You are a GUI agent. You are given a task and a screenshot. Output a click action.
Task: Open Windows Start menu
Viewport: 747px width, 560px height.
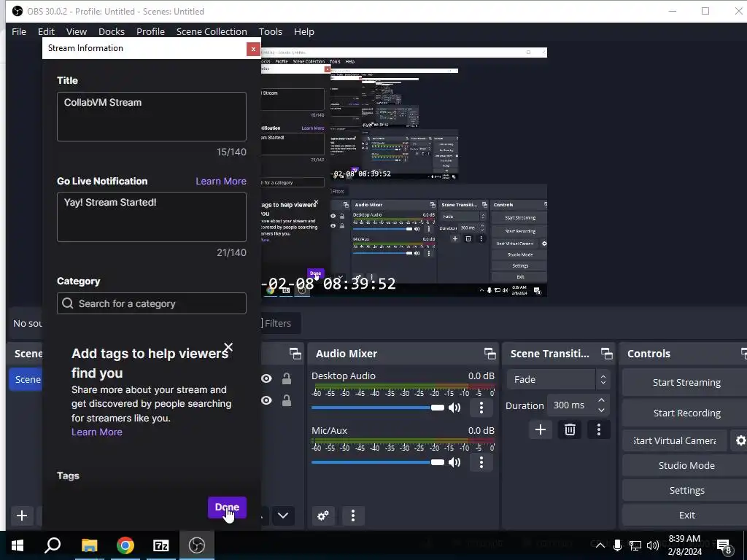tap(18, 545)
